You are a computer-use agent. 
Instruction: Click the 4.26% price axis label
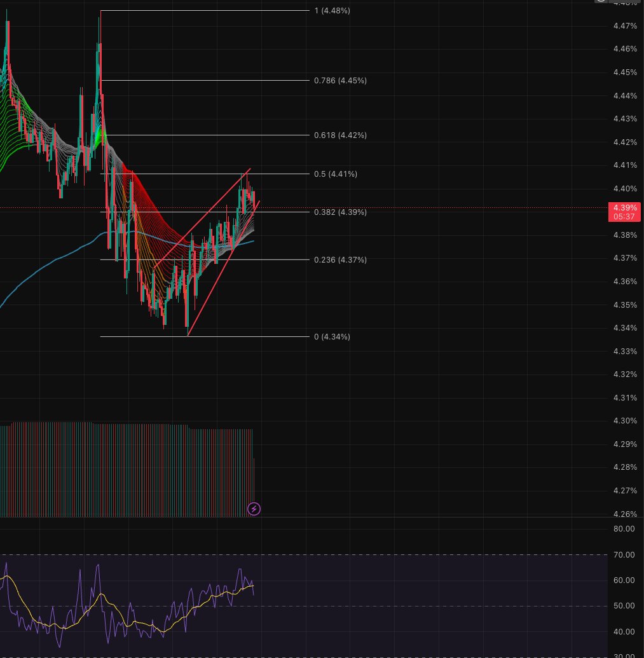[625, 514]
